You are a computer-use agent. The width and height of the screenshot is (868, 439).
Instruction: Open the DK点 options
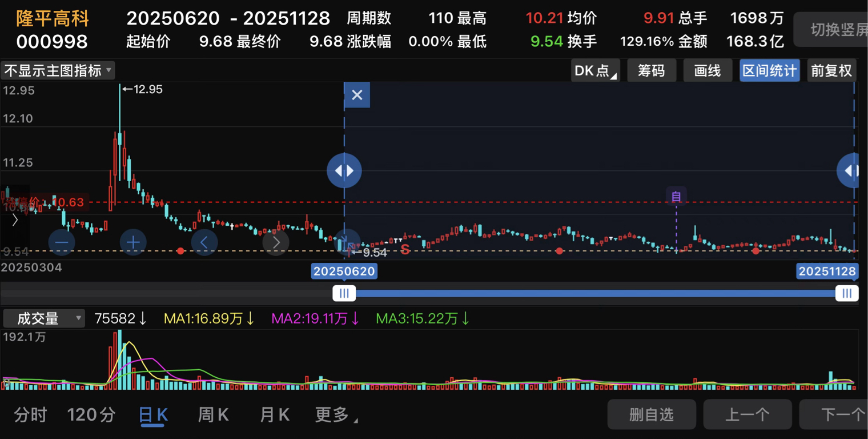[596, 70]
